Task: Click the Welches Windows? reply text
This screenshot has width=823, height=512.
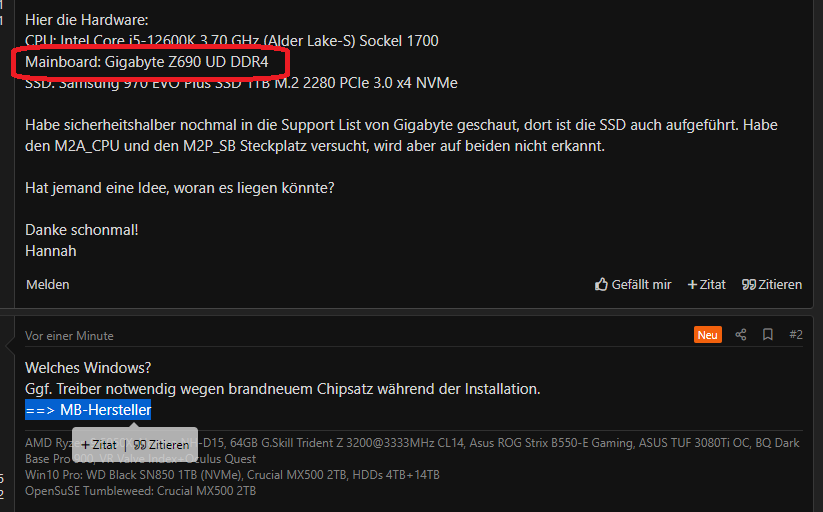Action: click(88, 368)
